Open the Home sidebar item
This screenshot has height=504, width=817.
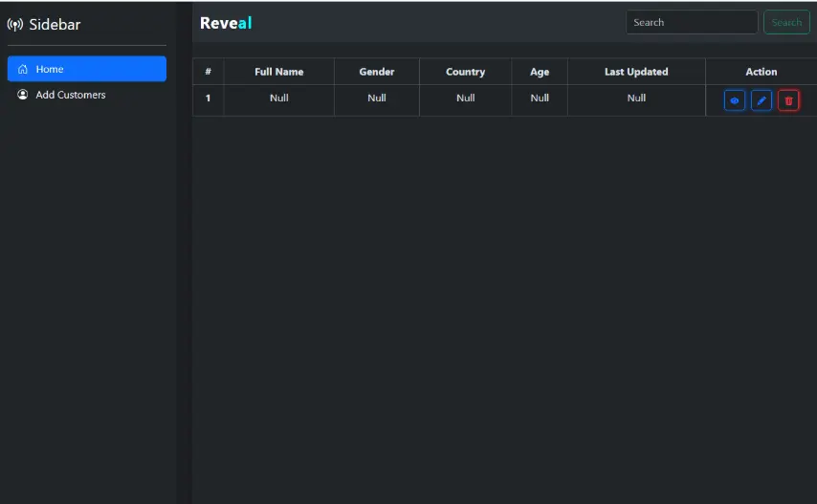(x=87, y=69)
